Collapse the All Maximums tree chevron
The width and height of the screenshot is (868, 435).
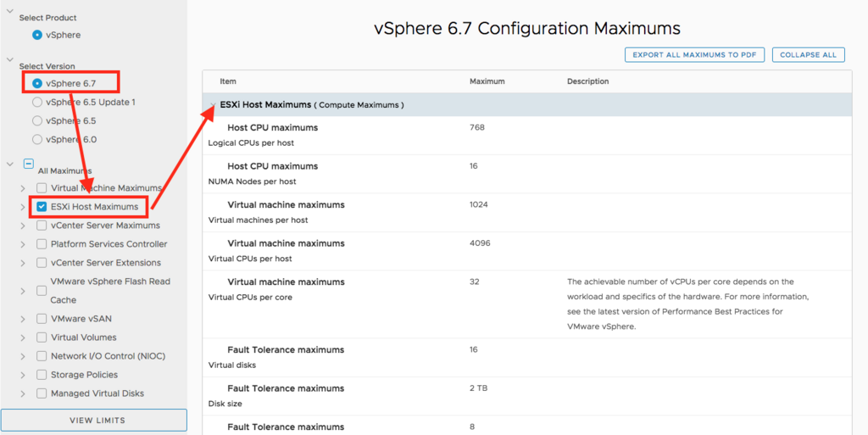point(9,164)
